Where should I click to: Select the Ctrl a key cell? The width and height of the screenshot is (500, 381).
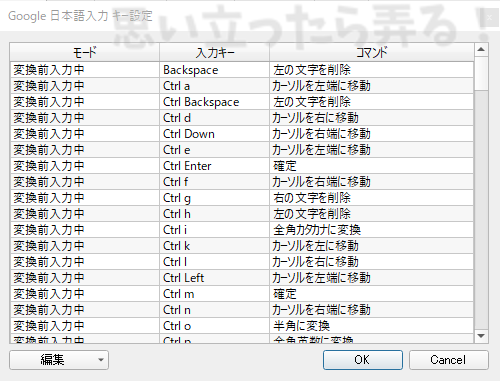pos(214,86)
